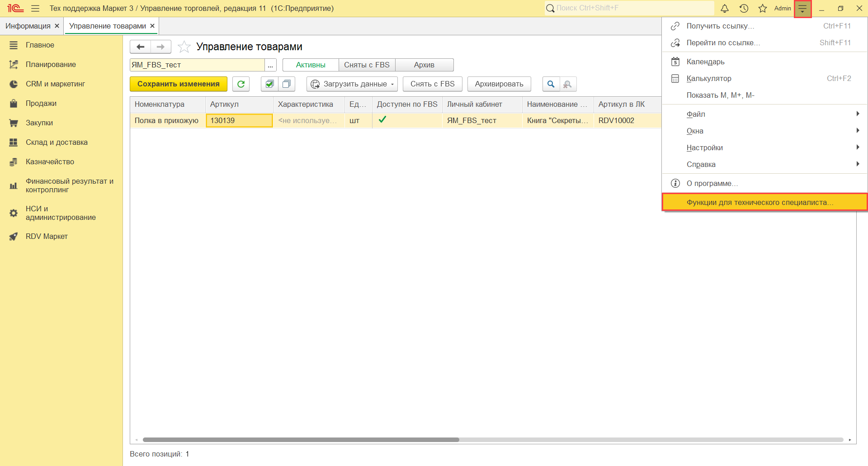This screenshot has width=868, height=466.
Task: Click the magnifier search icon
Action: pos(551,84)
